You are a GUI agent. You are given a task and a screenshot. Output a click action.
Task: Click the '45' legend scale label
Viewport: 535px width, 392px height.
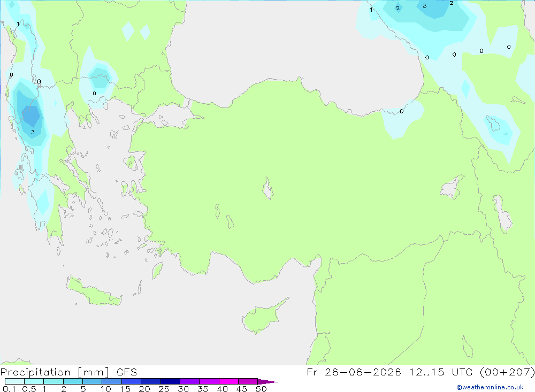pyautogui.click(x=242, y=389)
